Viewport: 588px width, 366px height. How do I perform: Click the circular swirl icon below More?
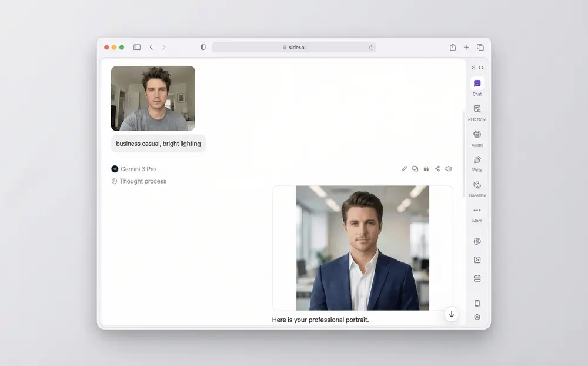pos(477,241)
